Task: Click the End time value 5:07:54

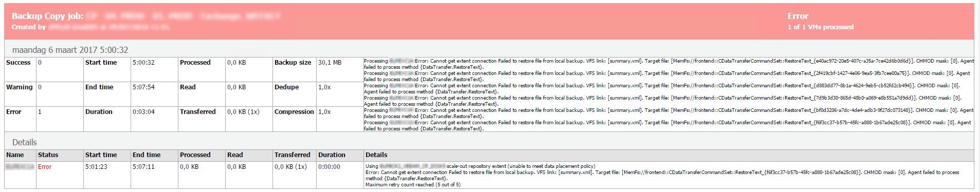Action: pyautogui.click(x=143, y=87)
